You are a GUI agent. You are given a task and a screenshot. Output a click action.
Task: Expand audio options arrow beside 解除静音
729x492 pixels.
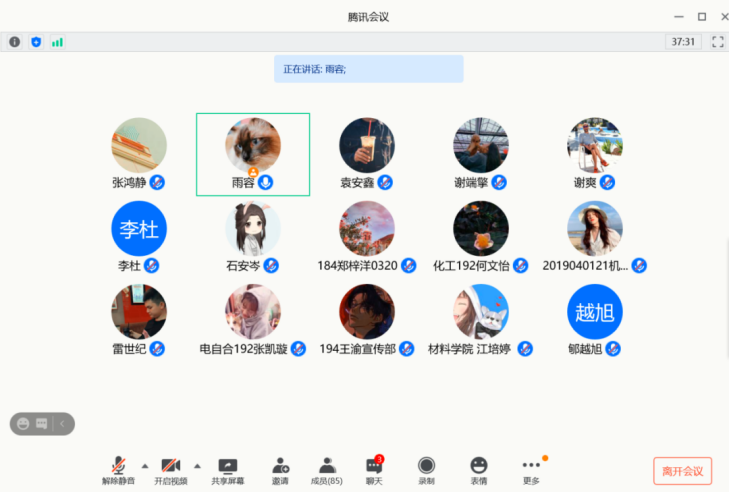pos(144,465)
